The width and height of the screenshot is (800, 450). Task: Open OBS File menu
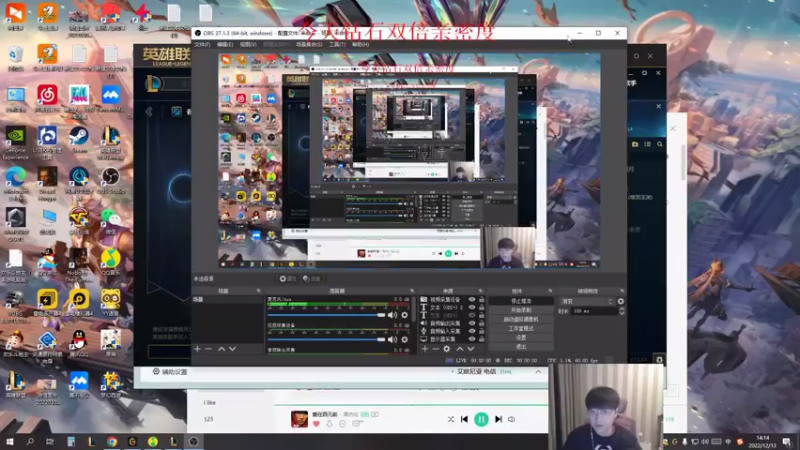203,45
